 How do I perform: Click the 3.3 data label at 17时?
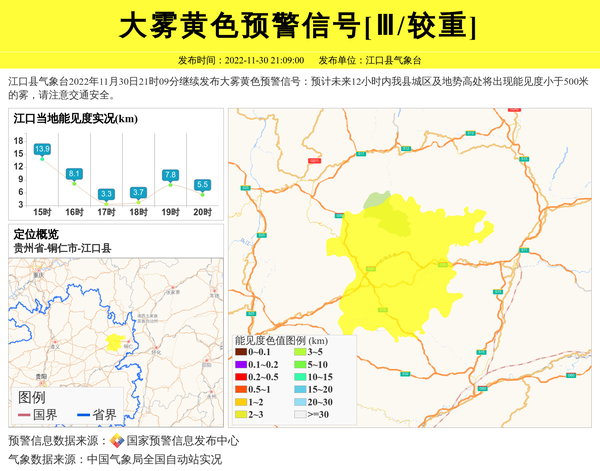coord(106,193)
